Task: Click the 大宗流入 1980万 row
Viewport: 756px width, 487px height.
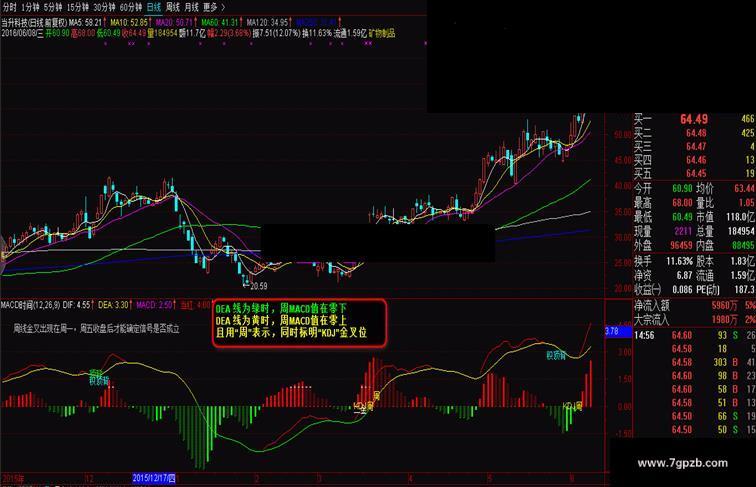Action: [x=694, y=319]
